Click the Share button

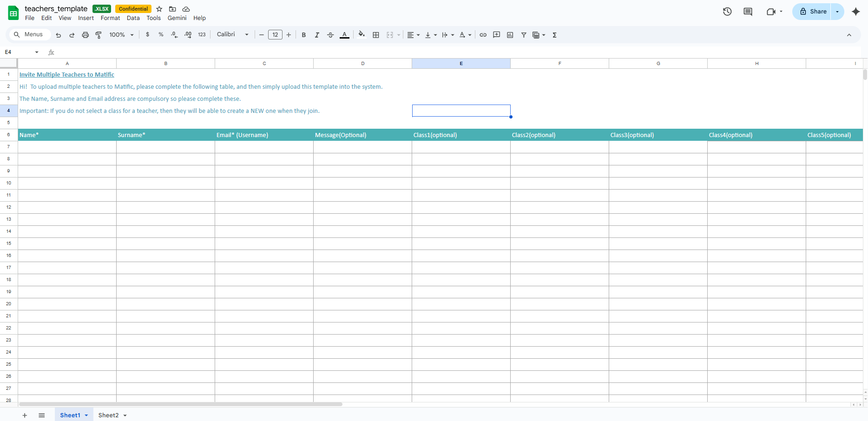coord(813,12)
